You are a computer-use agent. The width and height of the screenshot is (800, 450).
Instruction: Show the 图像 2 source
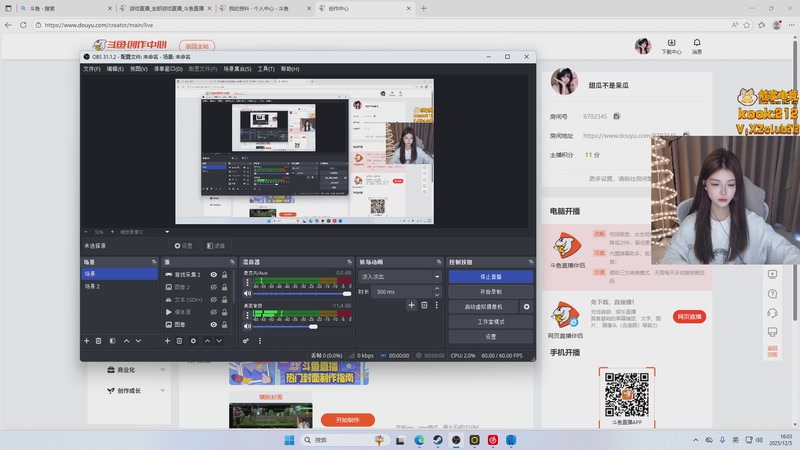[213, 287]
